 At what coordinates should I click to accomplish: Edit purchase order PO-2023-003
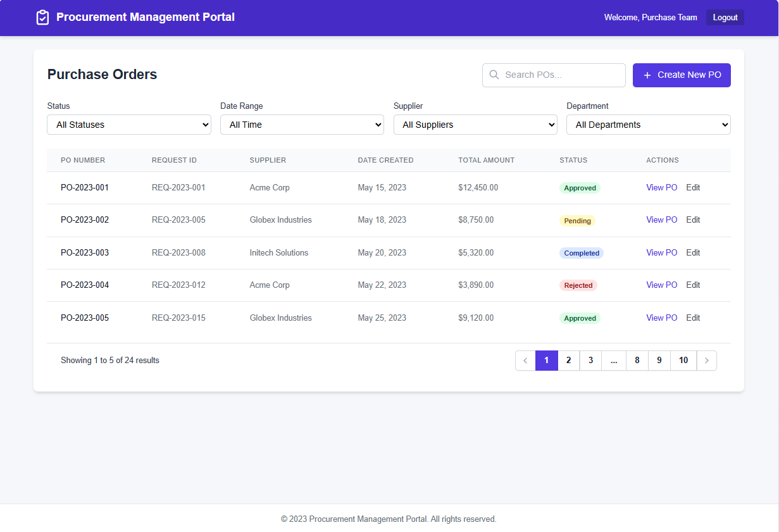(x=693, y=253)
